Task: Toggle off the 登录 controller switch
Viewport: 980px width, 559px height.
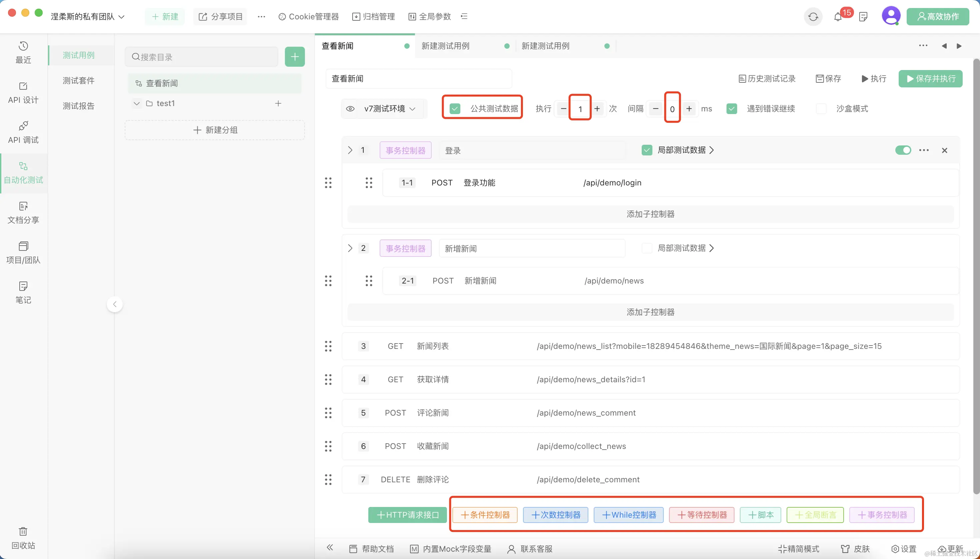Action: 903,150
